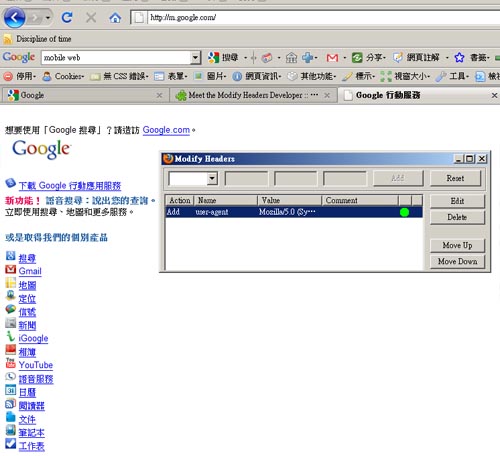Expand the action dropdown in Modify Headers
This screenshot has width=500, height=456.
pos(212,178)
